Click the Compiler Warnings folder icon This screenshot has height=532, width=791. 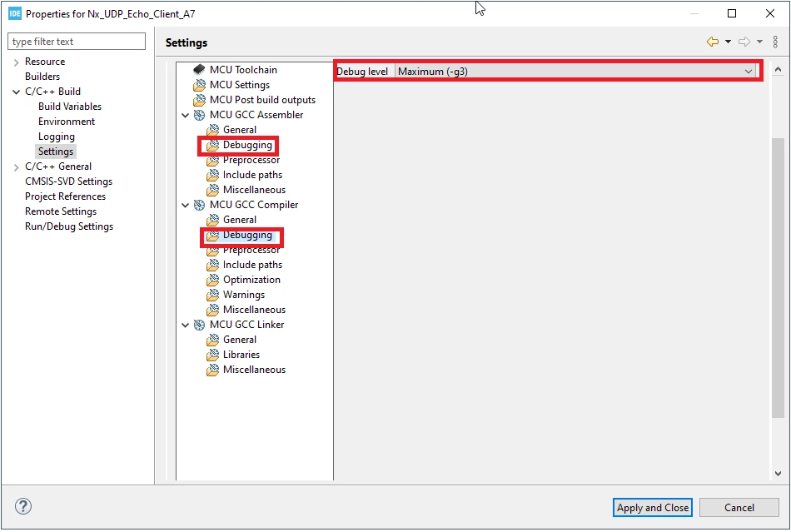pos(213,295)
